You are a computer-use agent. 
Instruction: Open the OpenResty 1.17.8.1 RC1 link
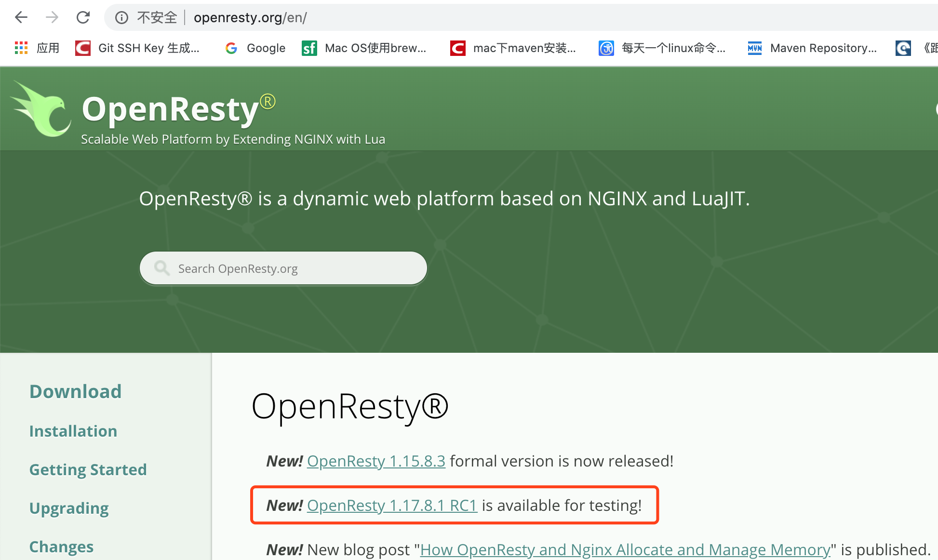click(392, 506)
